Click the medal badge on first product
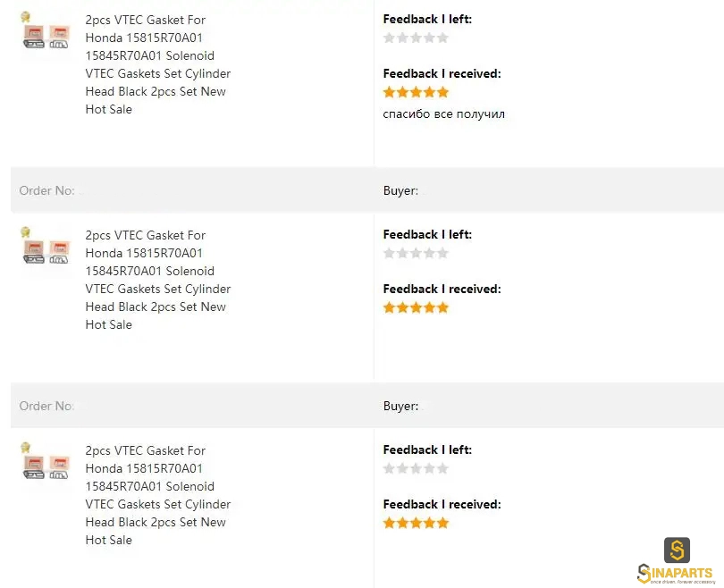 coord(25,17)
